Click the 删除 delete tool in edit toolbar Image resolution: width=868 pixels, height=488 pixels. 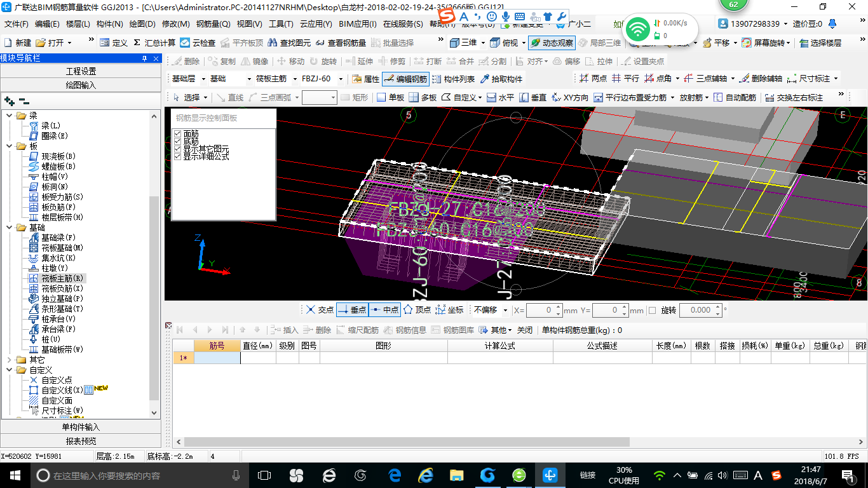[x=186, y=61]
